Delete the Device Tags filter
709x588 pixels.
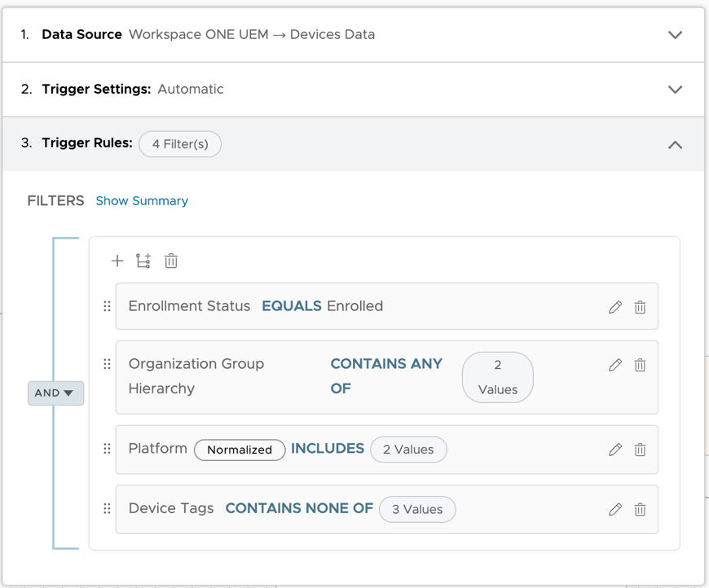click(x=641, y=510)
